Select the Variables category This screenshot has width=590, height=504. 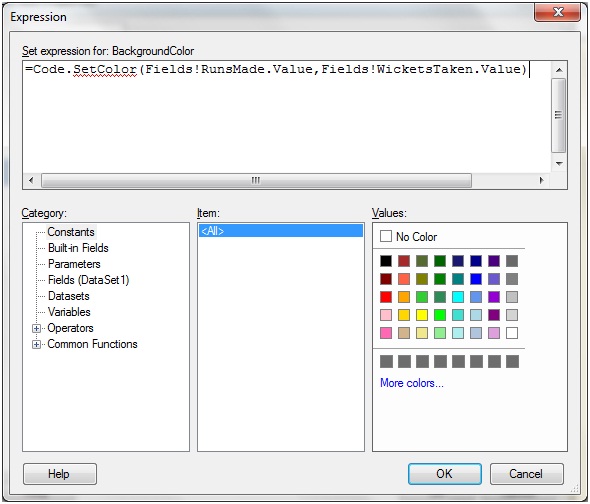(x=69, y=312)
